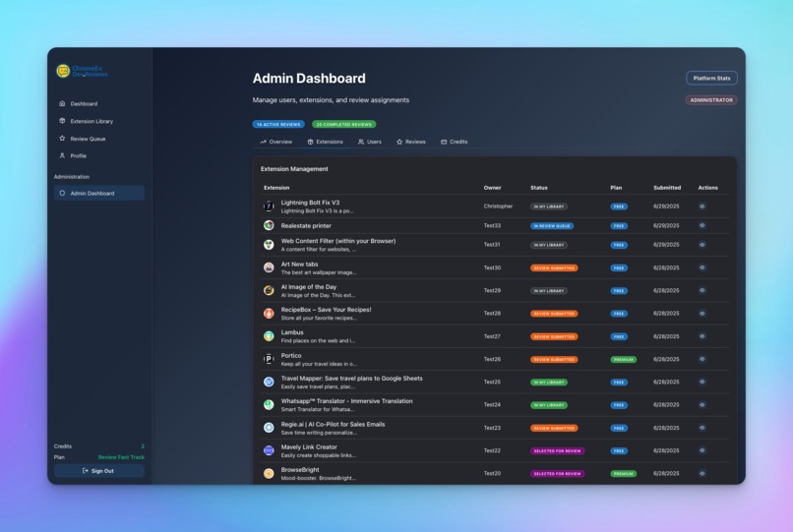Switch to the Extensions tab
Image resolution: width=793 pixels, height=532 pixels.
point(326,143)
